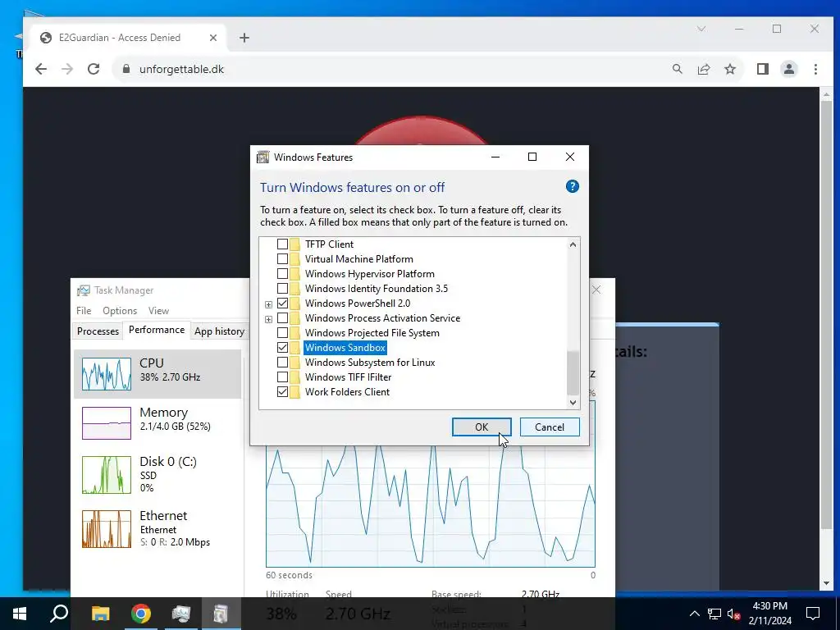Open Task Manager Options menu

click(x=120, y=311)
